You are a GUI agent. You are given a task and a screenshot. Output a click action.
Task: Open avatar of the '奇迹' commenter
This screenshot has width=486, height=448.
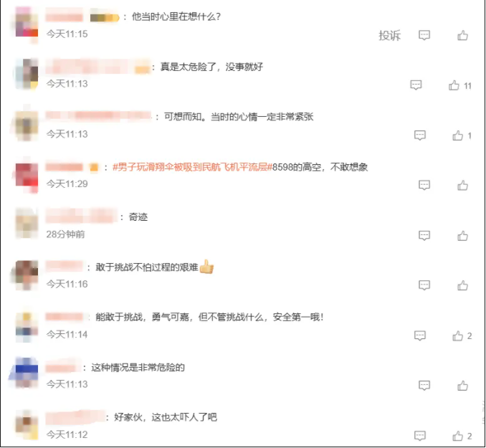click(x=27, y=223)
